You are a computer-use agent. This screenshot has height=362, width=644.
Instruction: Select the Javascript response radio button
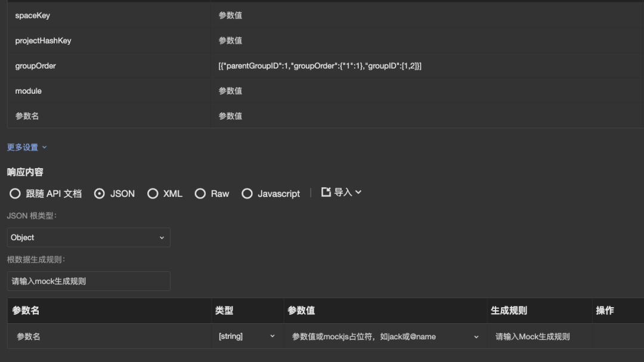pos(247,194)
